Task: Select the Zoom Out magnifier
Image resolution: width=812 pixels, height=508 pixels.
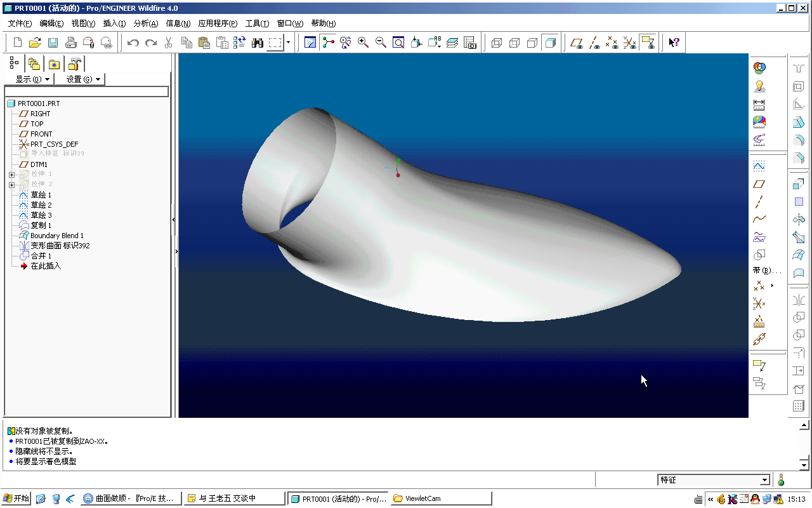Action: click(381, 43)
